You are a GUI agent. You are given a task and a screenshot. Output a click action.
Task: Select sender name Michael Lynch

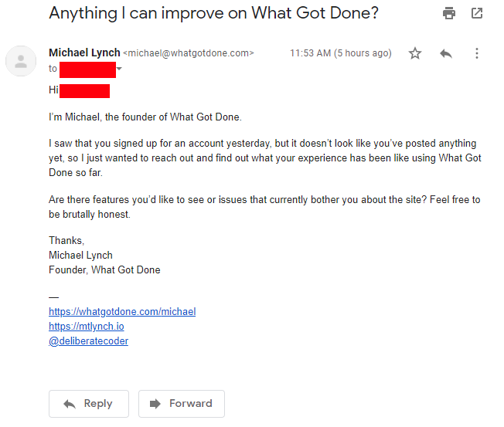tap(84, 53)
